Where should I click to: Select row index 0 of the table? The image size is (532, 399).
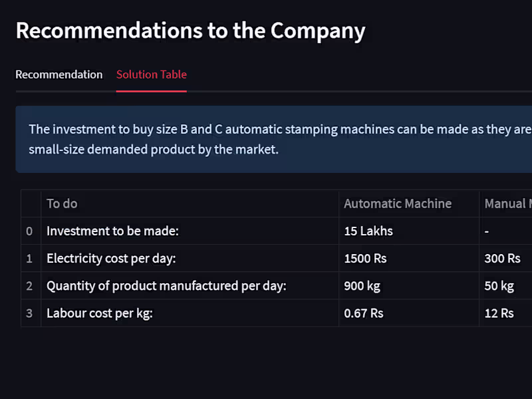[x=30, y=231]
